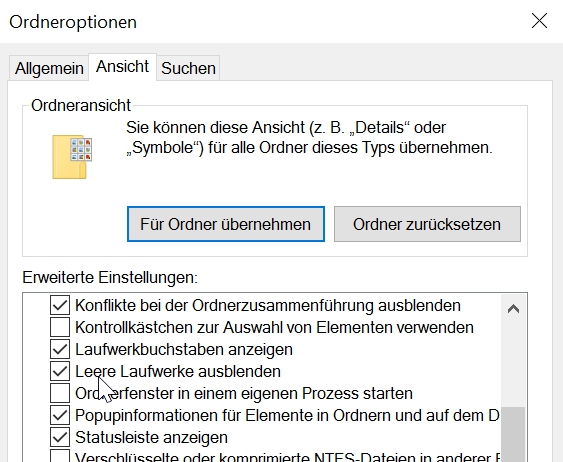Click the Erweiterte Einstellungen label

pyautogui.click(x=110, y=277)
